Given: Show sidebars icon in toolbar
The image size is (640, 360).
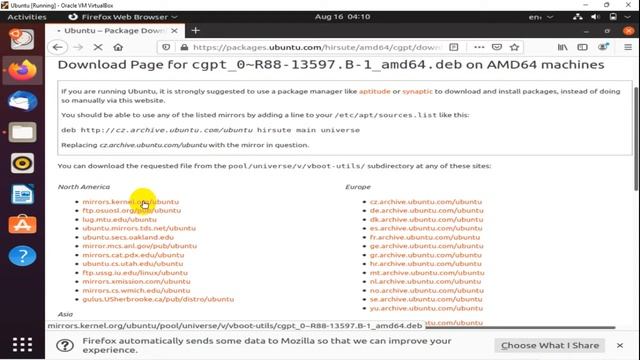Looking at the screenshot, I should tap(582, 47).
